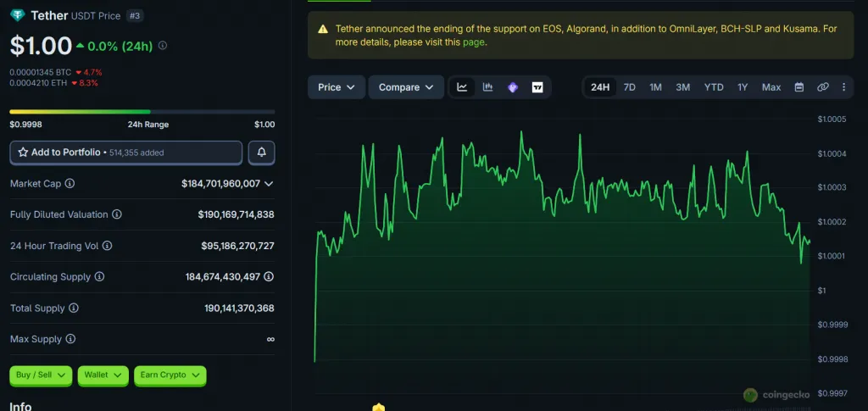This screenshot has height=411, width=868.
Task: Click the $1.0005 chart axis label
Action: point(833,119)
